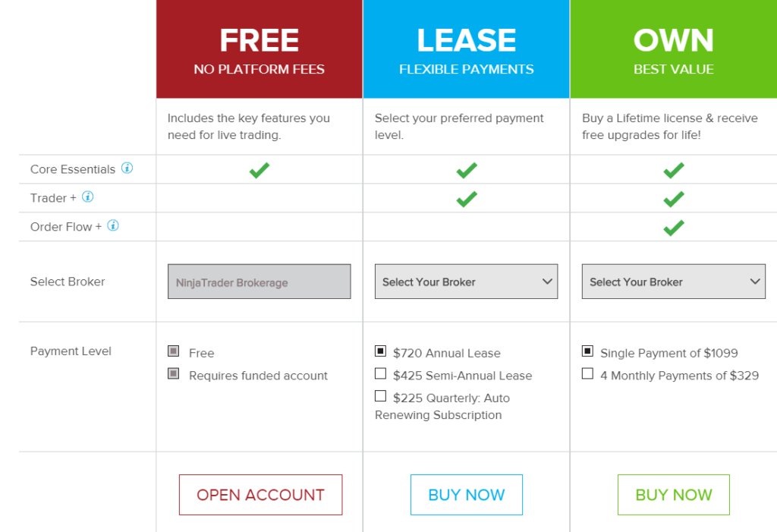777x532 pixels.
Task: Click the Trader + info icon
Action: (x=87, y=197)
